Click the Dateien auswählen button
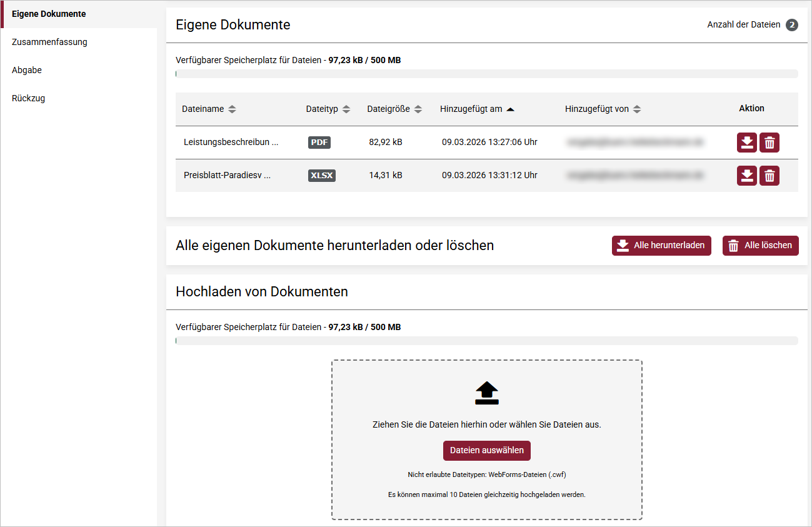The height and width of the screenshot is (527, 812). (487, 451)
